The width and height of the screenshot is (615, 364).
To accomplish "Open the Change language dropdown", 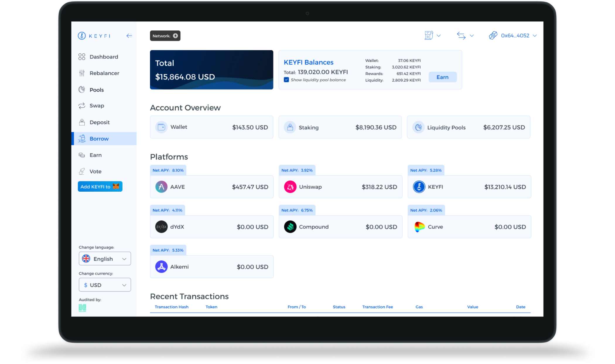I will pos(104,259).
